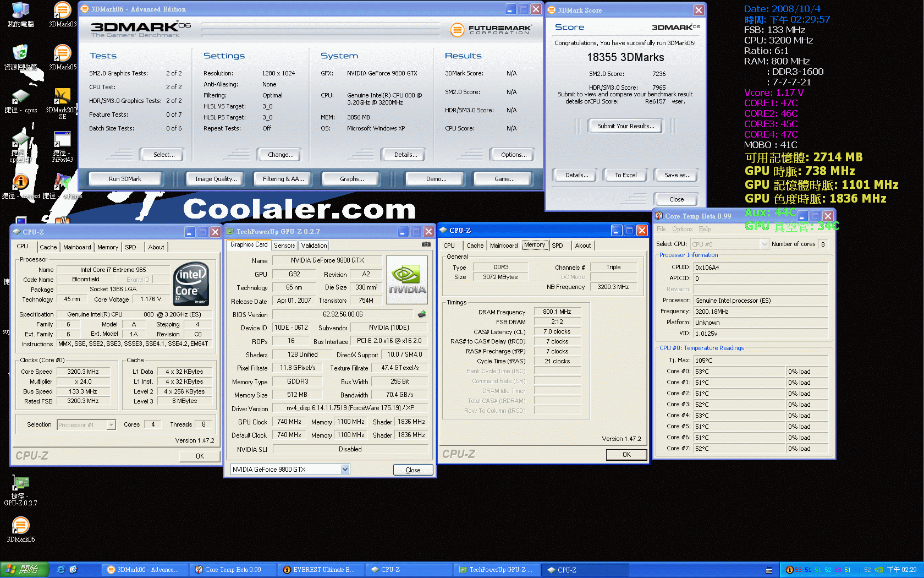Click Details... in 3DMark Score window
Viewport: 924px width, 578px height.
576,175
